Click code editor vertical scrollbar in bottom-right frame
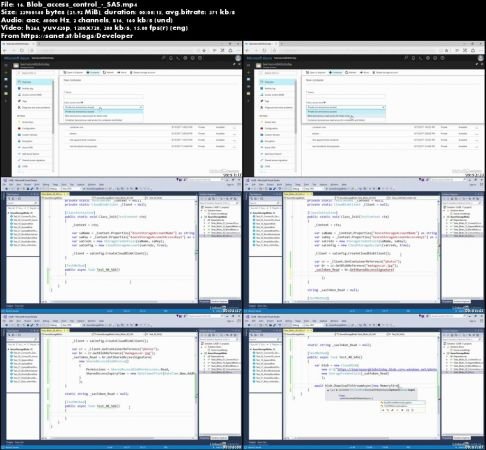This screenshot has height=450, width=486. 439,387
